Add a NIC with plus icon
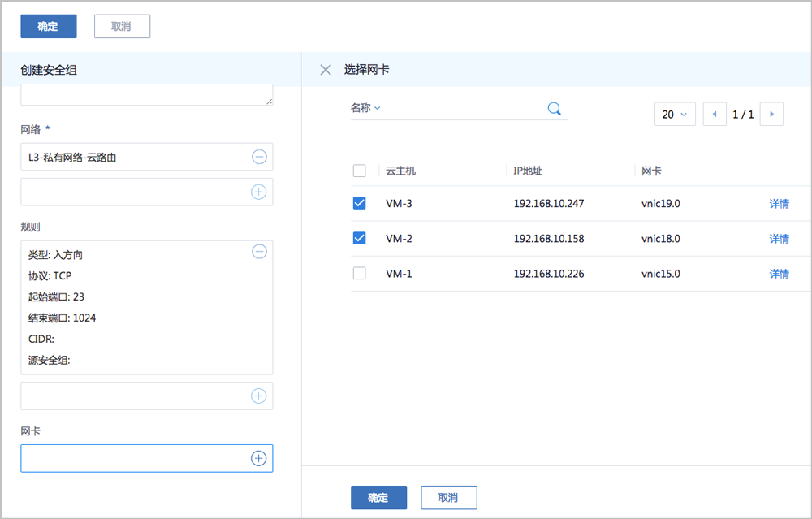The width and height of the screenshot is (812, 519). (x=258, y=458)
